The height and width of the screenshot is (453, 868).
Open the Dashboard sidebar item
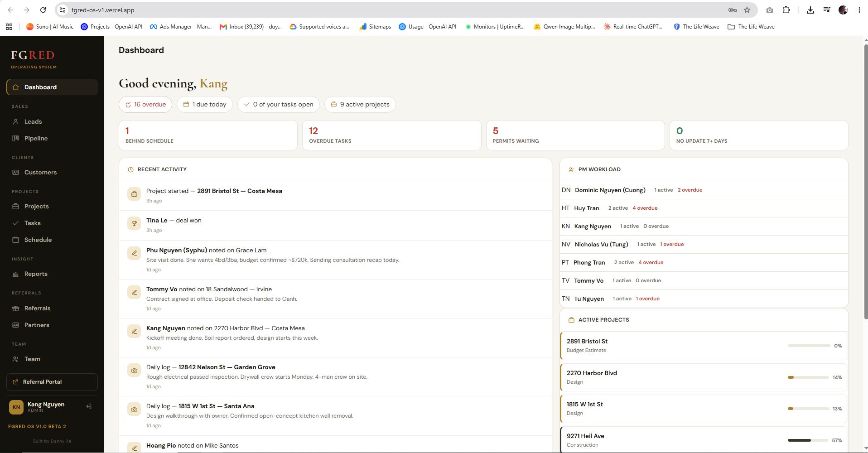click(x=52, y=87)
